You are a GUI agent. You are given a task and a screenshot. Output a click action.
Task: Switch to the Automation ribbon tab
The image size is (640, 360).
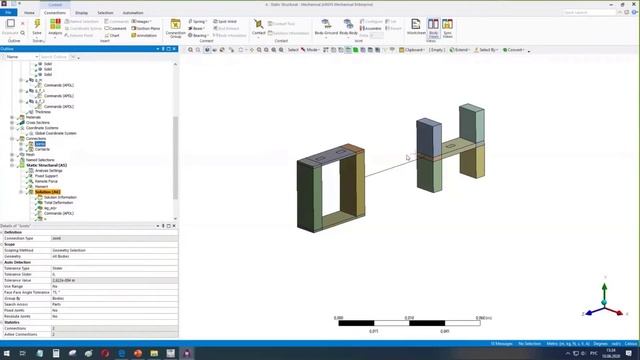pyautogui.click(x=133, y=13)
